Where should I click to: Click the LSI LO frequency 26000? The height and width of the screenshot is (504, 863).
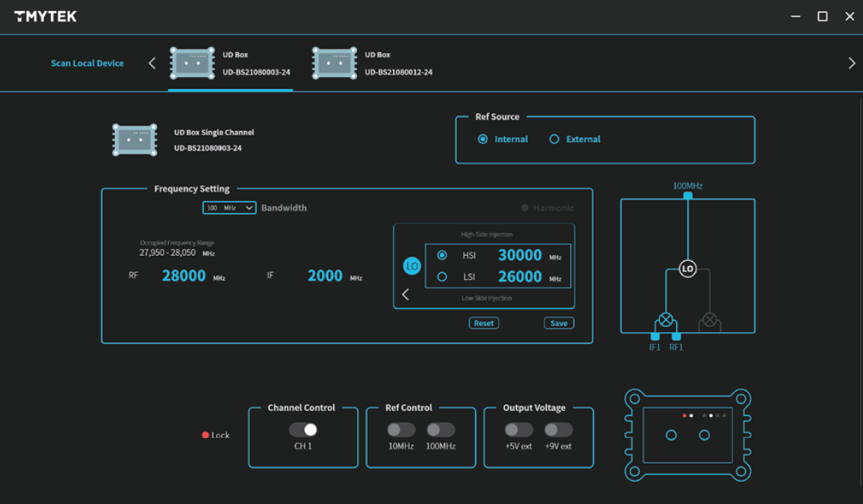click(519, 277)
